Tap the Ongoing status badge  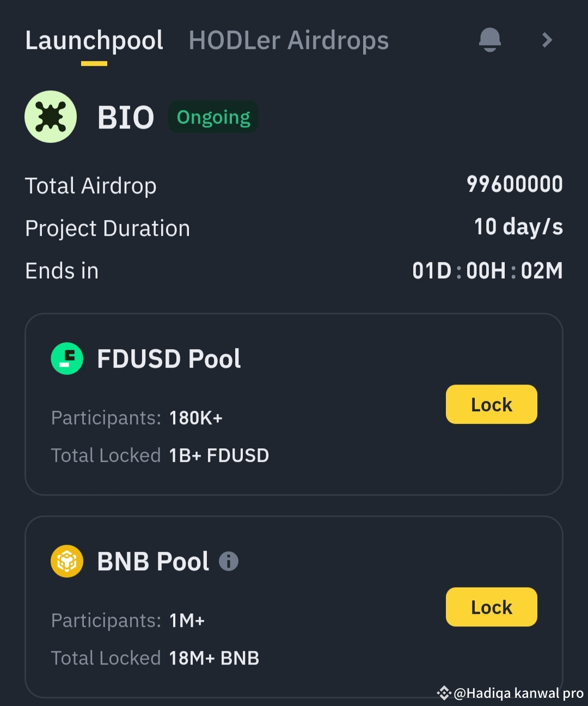coord(213,117)
